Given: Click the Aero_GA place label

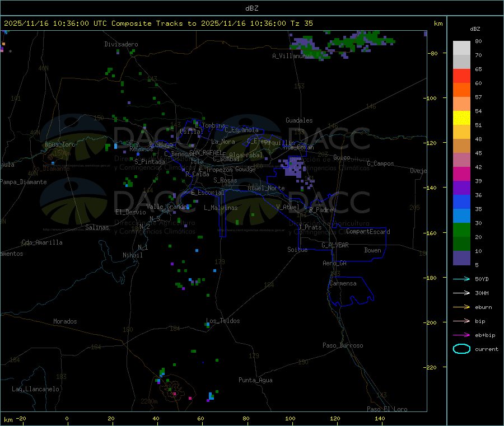Looking at the screenshot, I should tap(334, 263).
